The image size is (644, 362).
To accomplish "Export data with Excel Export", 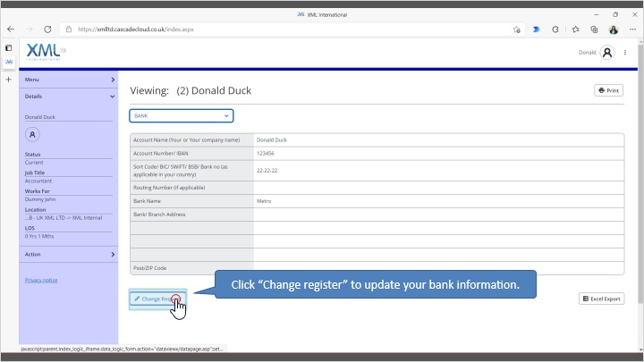I will tap(601, 299).
